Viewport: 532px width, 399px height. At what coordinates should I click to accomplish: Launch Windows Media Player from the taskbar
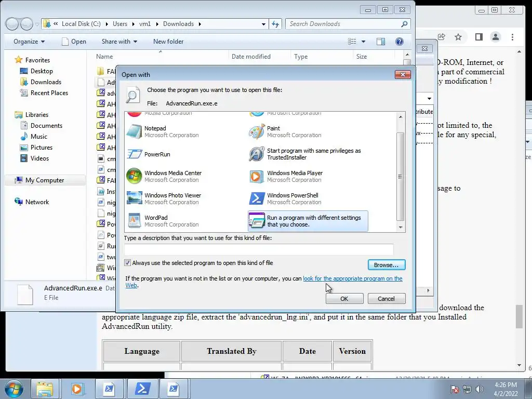(x=77, y=389)
